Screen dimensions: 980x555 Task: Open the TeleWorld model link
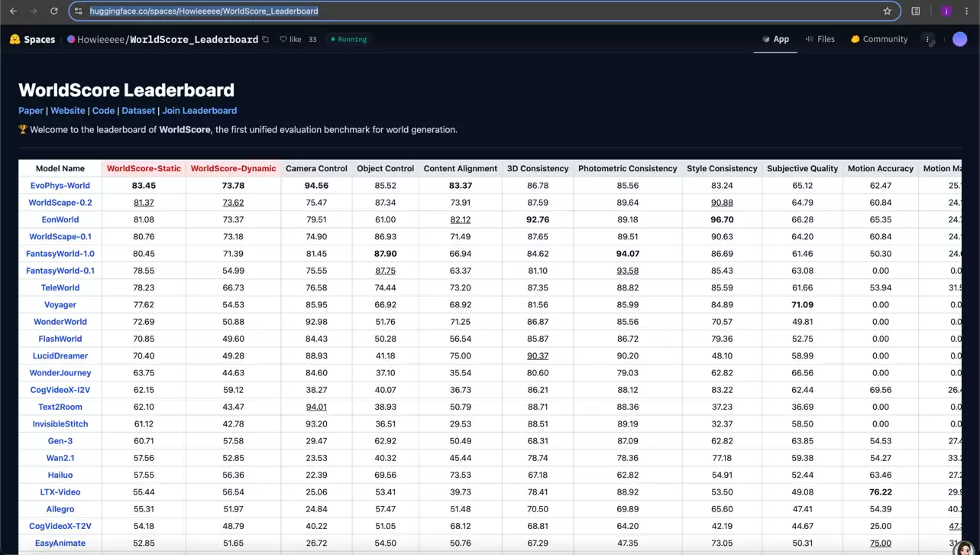(60, 288)
